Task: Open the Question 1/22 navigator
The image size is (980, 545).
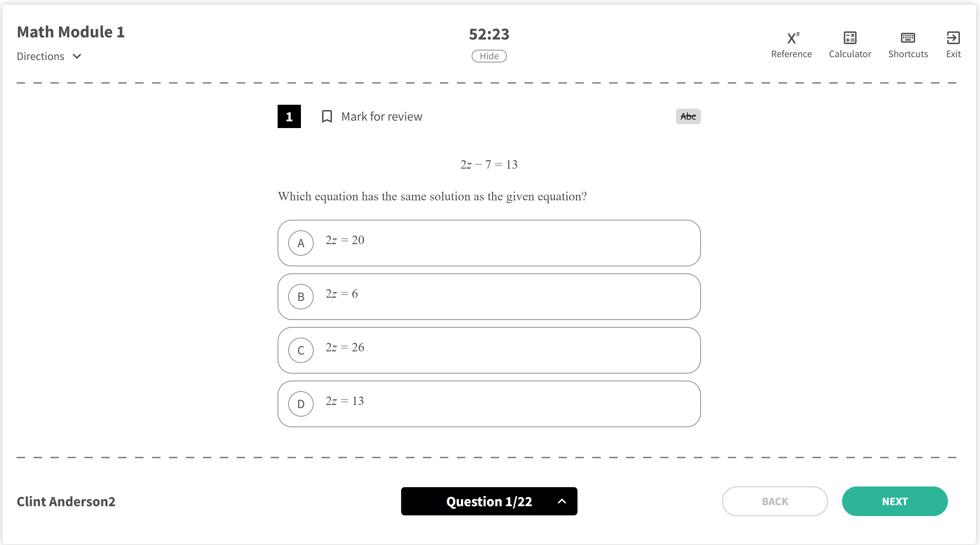Action: 489,501
